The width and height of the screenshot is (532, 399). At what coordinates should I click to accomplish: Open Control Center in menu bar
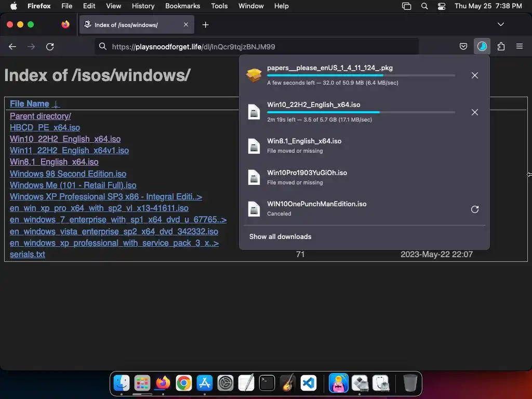[x=442, y=6]
